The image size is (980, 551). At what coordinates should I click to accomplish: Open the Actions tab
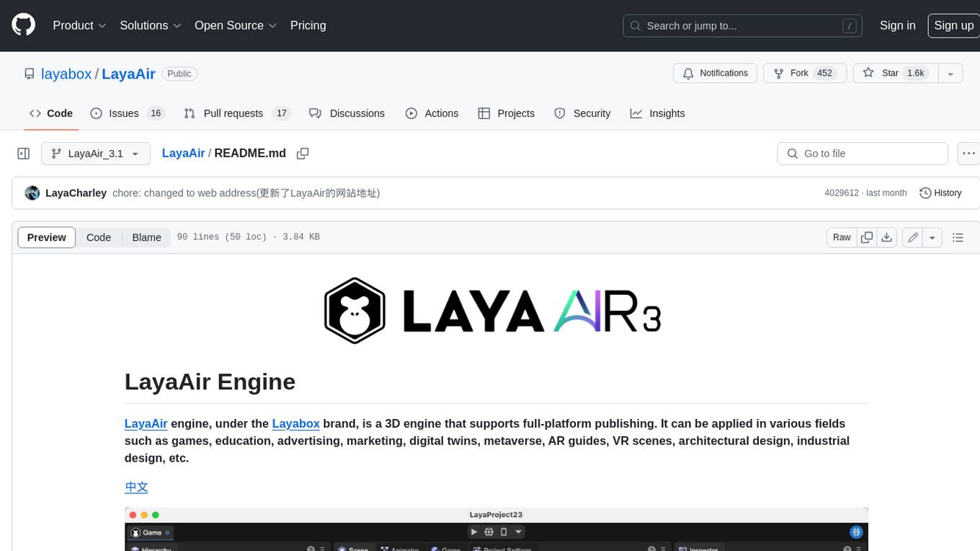tap(432, 113)
